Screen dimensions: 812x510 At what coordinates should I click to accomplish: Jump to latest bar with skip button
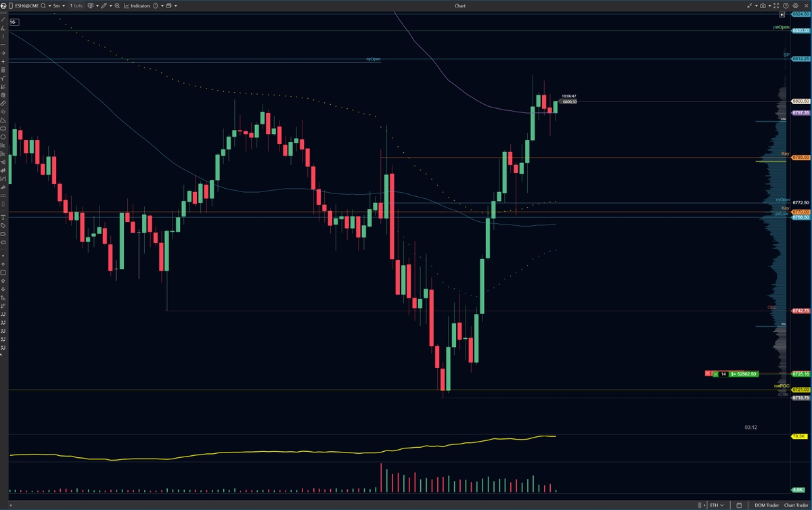pos(782,14)
